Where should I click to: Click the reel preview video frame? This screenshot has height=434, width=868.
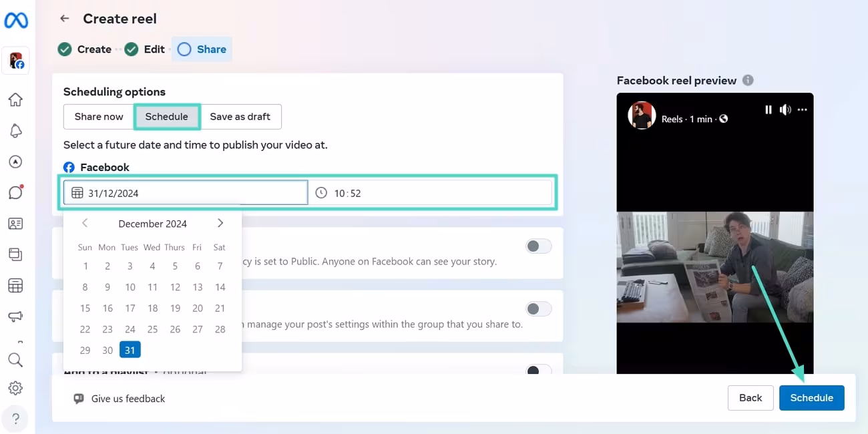[x=714, y=267]
